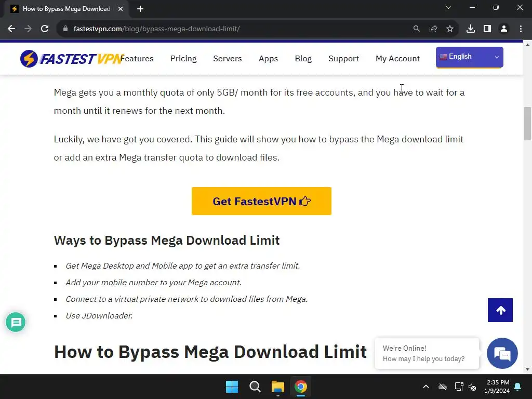Image resolution: width=532 pixels, height=399 pixels.
Task: Open the tab search chevron
Action: [x=448, y=7]
